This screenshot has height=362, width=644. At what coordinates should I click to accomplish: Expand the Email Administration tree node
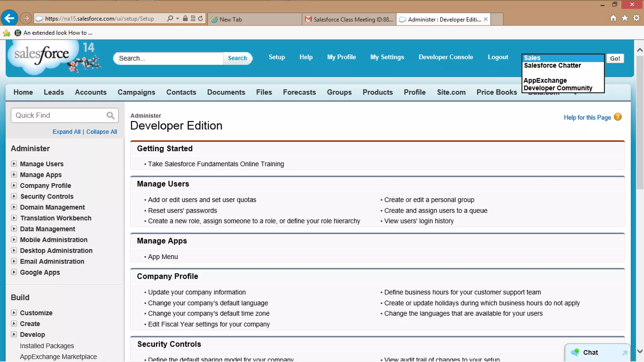tap(14, 261)
